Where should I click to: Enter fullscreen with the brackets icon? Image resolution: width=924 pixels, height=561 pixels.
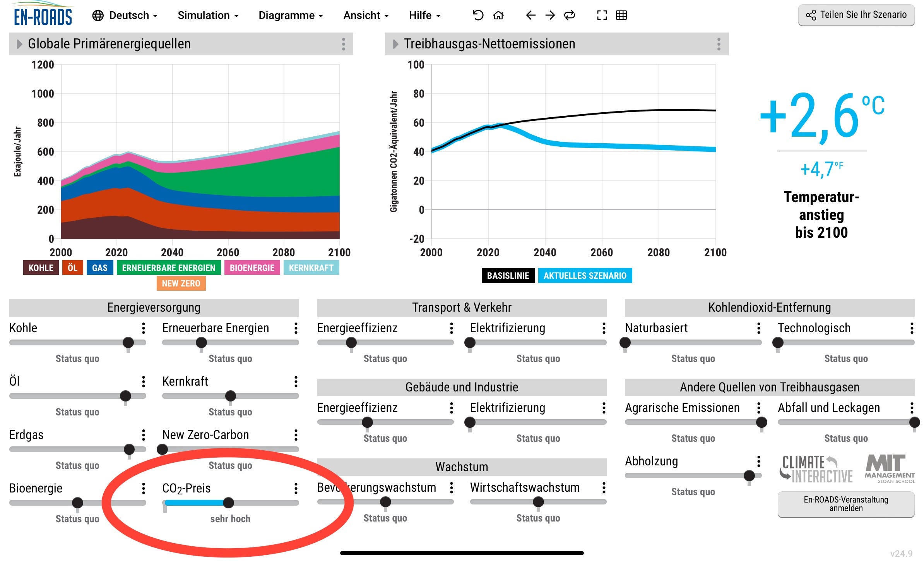click(602, 15)
